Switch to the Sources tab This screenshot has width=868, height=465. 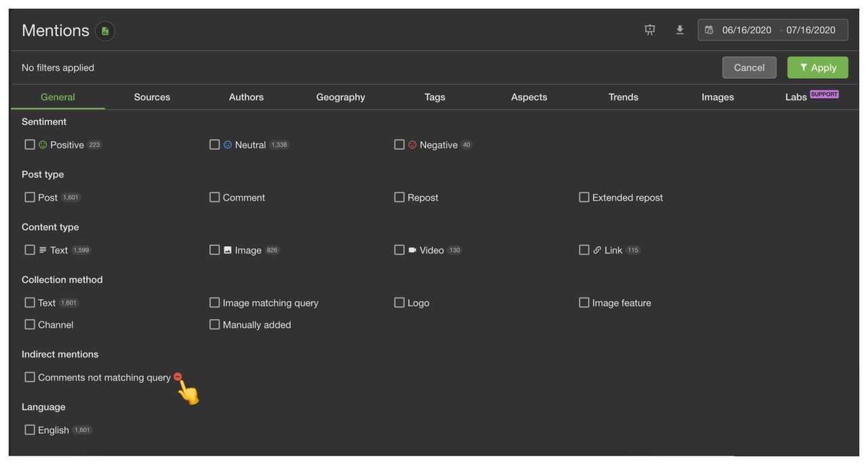pos(152,97)
